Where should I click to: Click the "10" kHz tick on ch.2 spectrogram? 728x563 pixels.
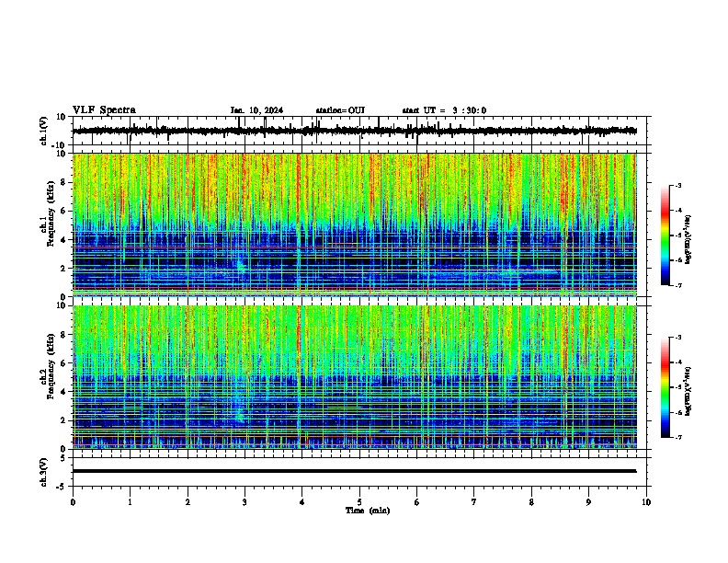coord(62,305)
